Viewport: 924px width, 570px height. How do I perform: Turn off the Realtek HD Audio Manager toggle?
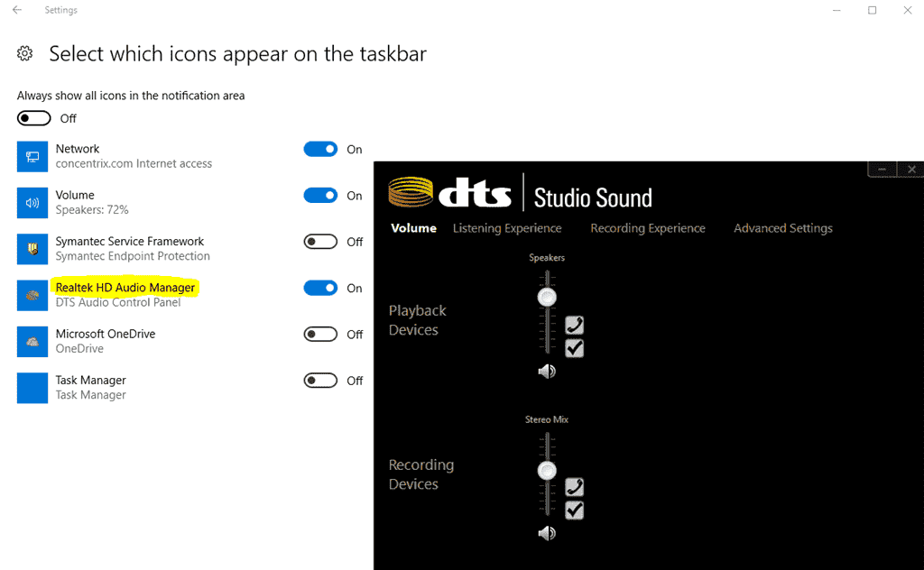click(320, 288)
